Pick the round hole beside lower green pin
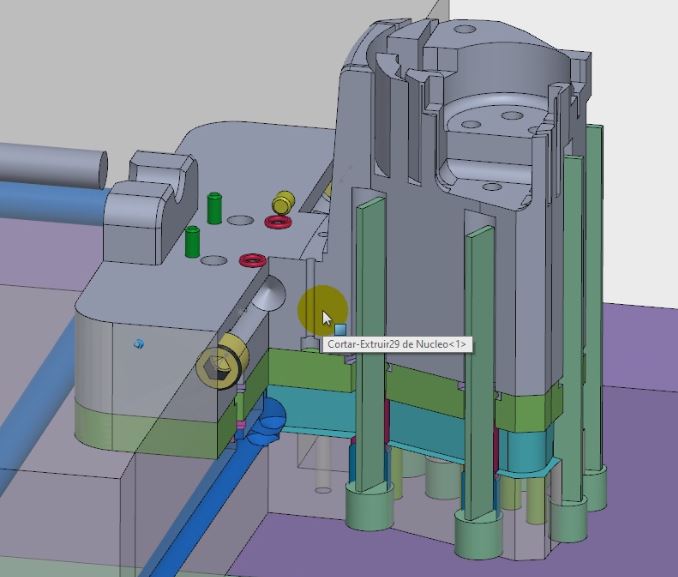The image size is (678, 577). pos(213,260)
